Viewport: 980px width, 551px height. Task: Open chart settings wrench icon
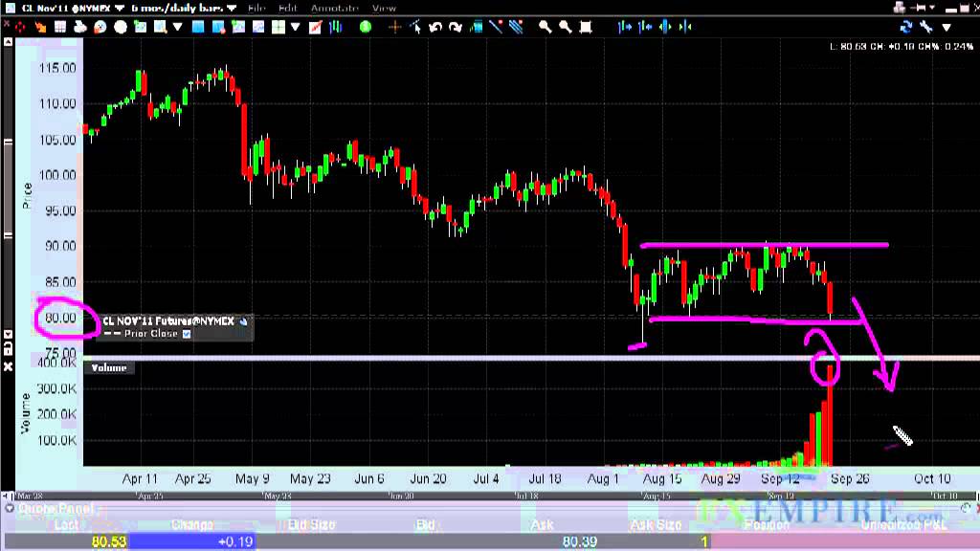pos(926,27)
